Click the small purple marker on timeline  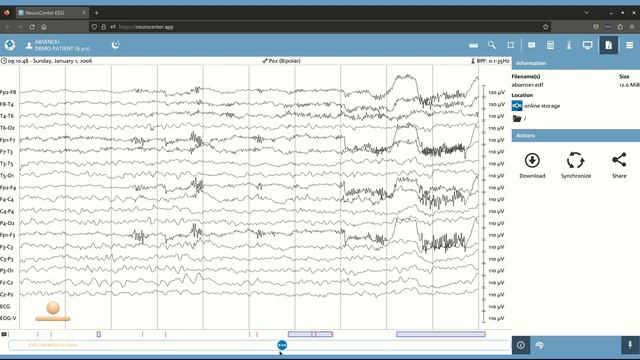99,334
